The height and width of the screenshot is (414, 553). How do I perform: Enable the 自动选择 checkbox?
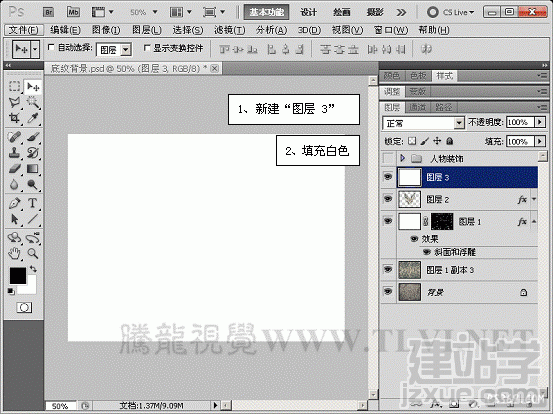pyautogui.click(x=51, y=47)
